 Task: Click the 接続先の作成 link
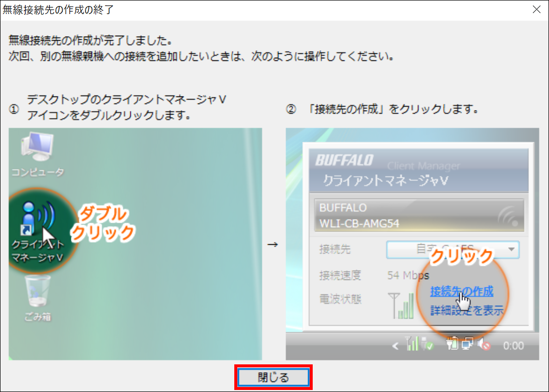462,291
